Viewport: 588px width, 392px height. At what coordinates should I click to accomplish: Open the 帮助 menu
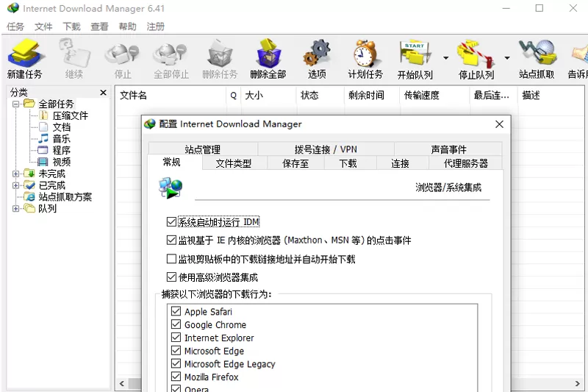click(127, 26)
